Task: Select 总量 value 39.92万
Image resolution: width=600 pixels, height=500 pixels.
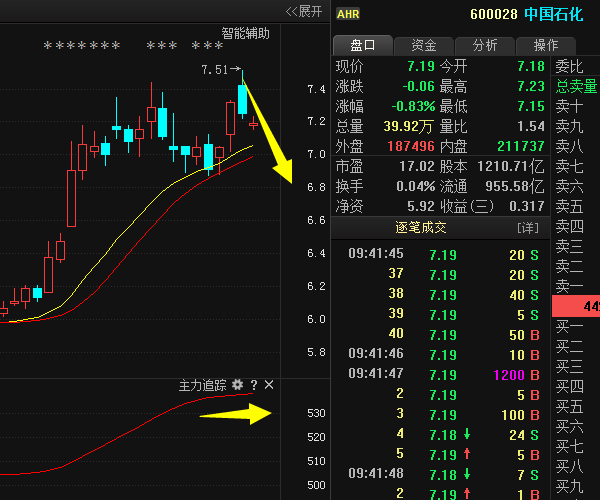Action: pos(409,126)
